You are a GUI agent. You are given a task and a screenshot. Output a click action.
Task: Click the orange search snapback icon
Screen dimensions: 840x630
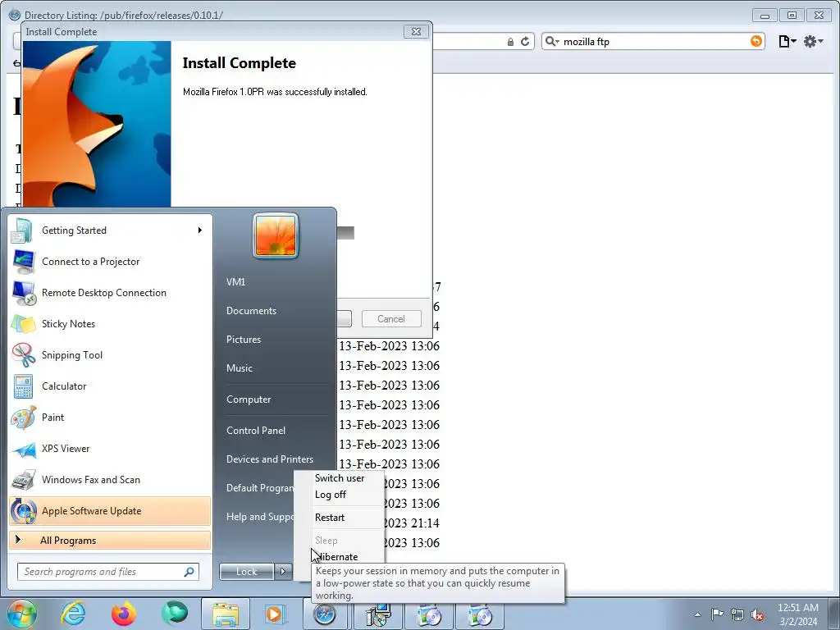pyautogui.click(x=756, y=41)
